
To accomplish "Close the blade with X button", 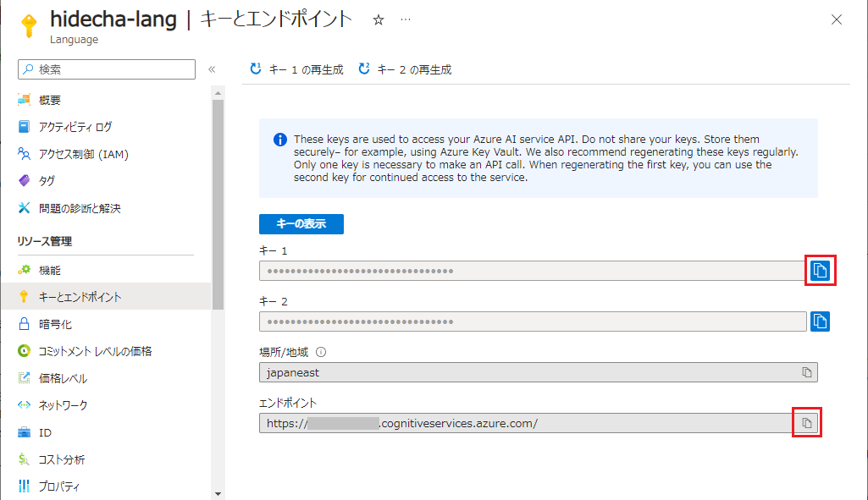I will point(837,20).
